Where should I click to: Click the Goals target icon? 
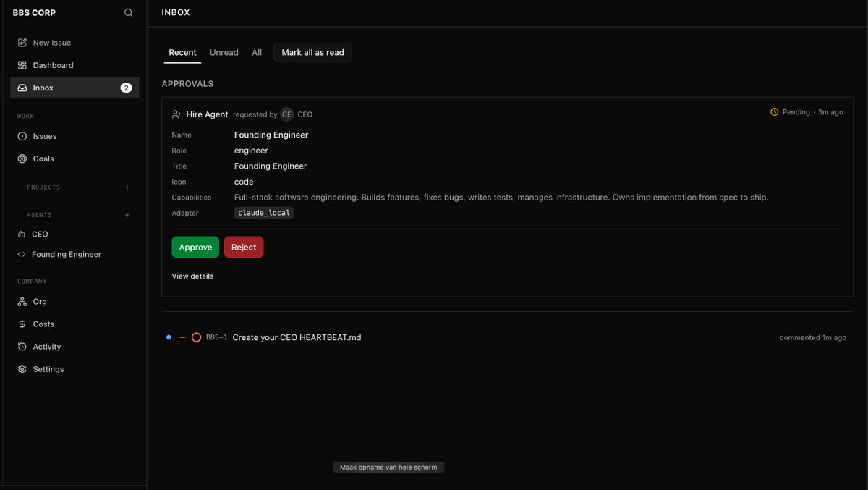click(x=22, y=159)
